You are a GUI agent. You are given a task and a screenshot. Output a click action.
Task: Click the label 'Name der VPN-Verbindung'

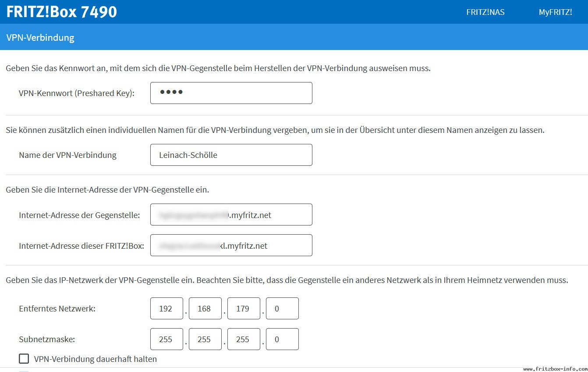[68, 155]
